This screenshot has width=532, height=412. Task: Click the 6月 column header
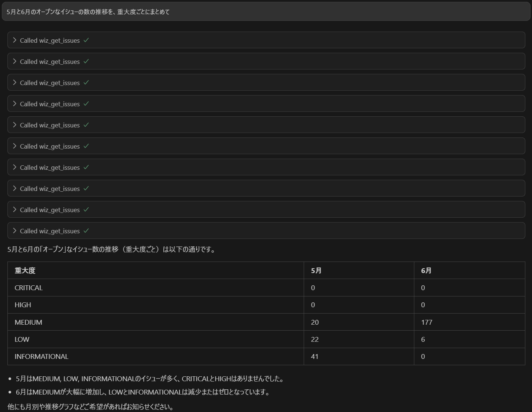point(426,270)
